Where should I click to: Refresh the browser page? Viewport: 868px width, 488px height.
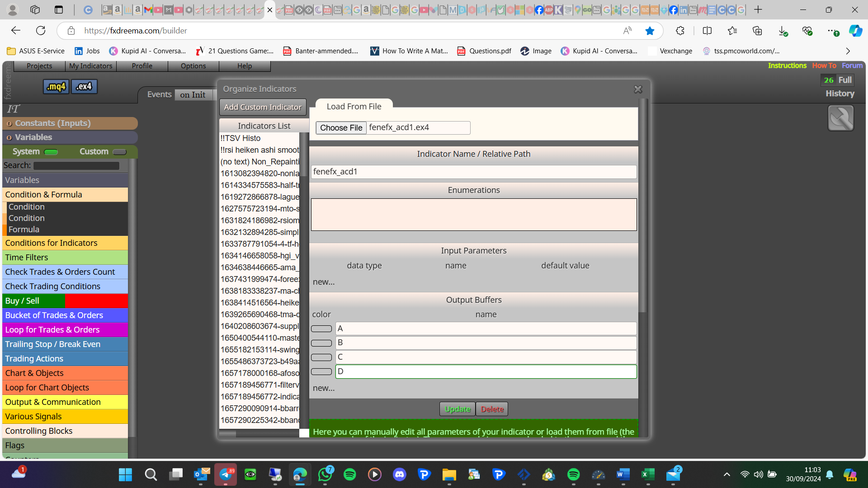click(x=41, y=31)
